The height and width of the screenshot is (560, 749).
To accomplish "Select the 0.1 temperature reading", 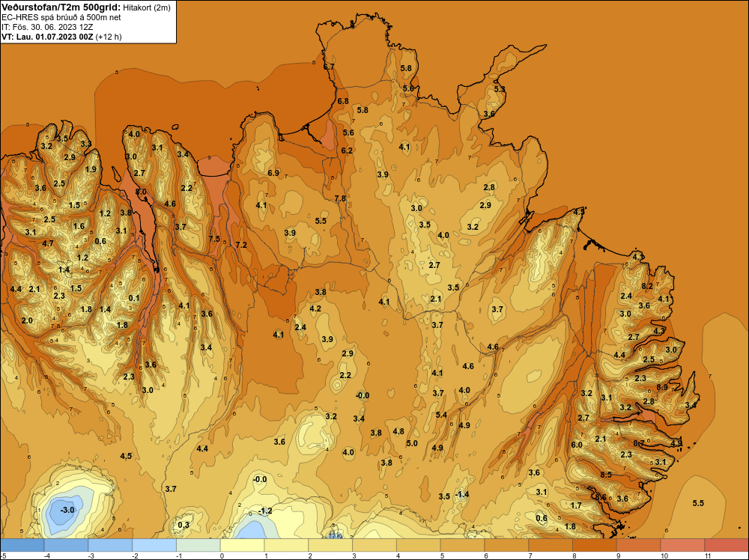I will [134, 298].
